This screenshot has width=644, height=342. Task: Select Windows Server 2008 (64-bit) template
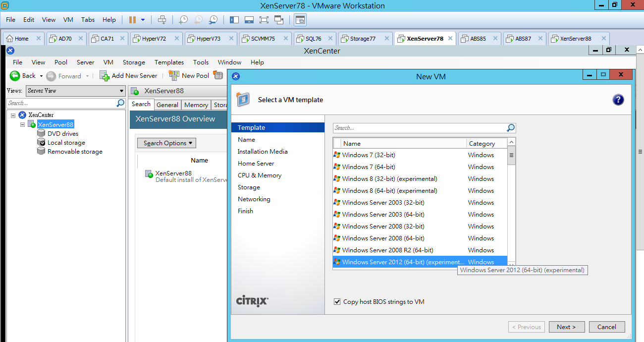click(x=420, y=238)
